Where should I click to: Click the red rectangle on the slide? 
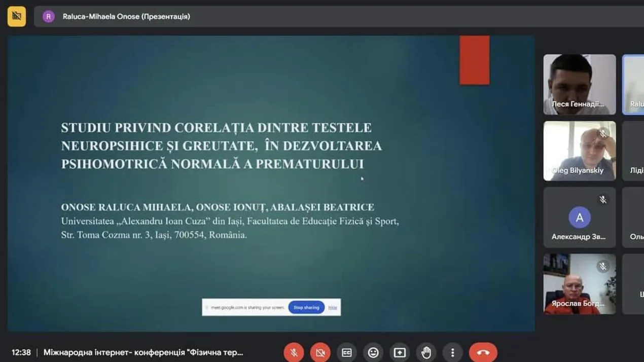(475, 60)
